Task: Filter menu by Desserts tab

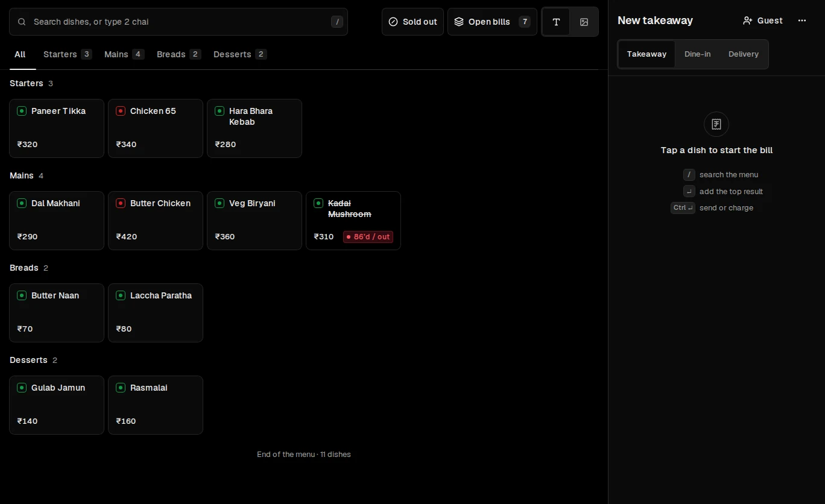Action: tap(240, 54)
